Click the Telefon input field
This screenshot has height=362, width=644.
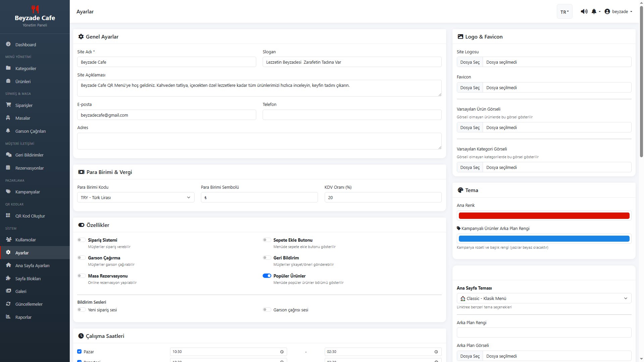pos(352,115)
